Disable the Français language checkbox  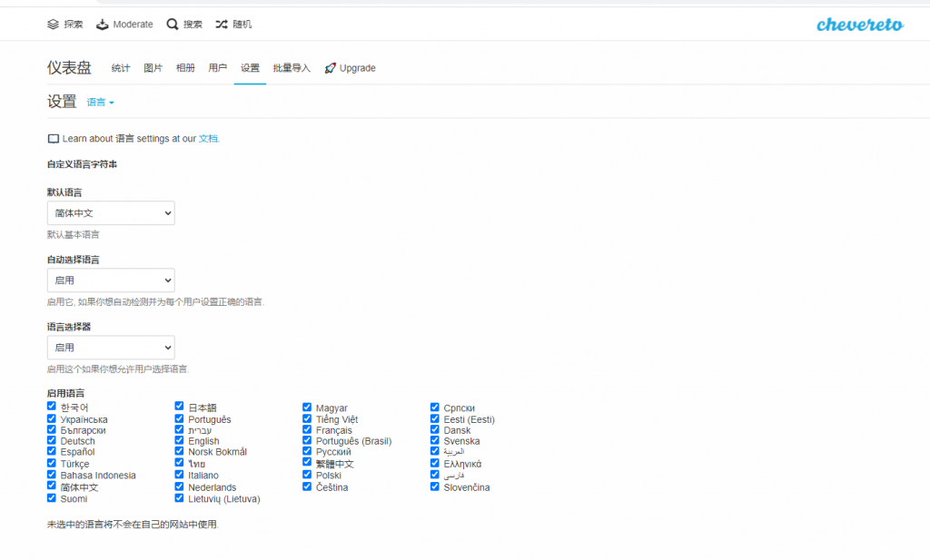coord(307,429)
